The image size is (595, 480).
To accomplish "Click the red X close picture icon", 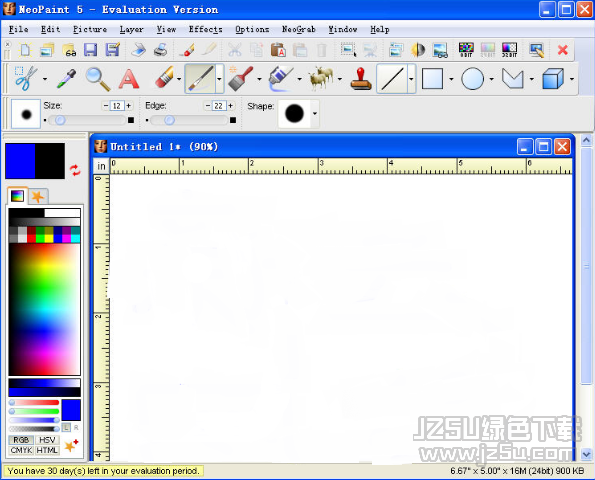I will pyautogui.click(x=563, y=50).
